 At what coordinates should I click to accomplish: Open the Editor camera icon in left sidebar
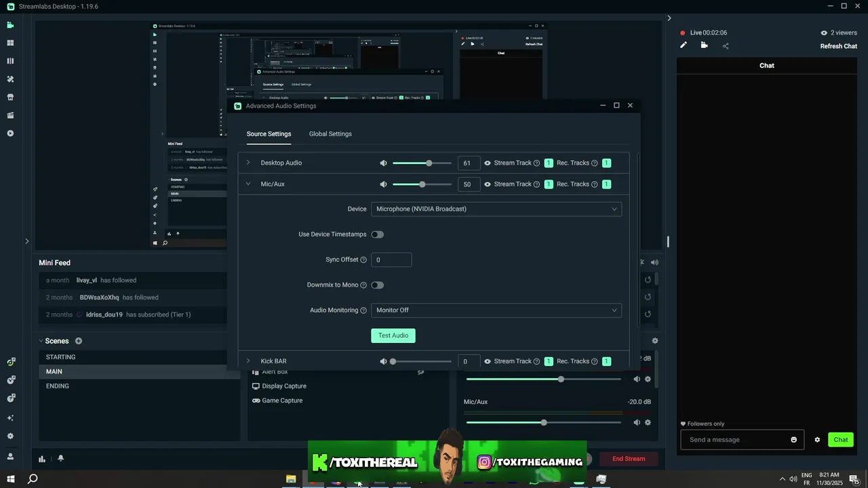point(10,25)
